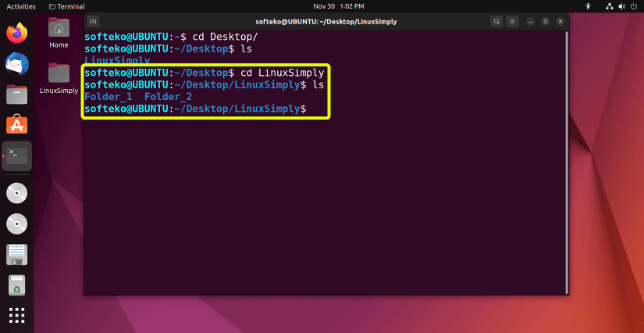Open the second disc drive dock icon
This screenshot has height=333, width=644.
click(17, 224)
